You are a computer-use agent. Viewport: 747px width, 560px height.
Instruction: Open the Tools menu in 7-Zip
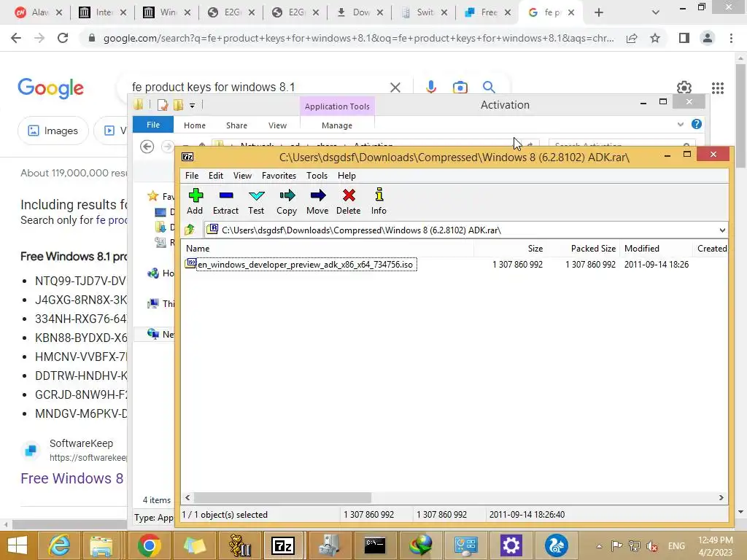tap(317, 176)
